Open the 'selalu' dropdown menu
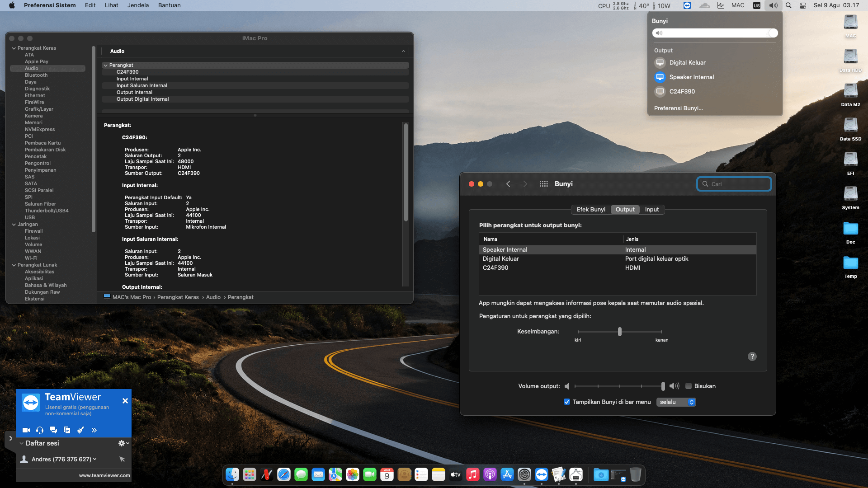Screen dimensions: 868x488 [676, 402]
